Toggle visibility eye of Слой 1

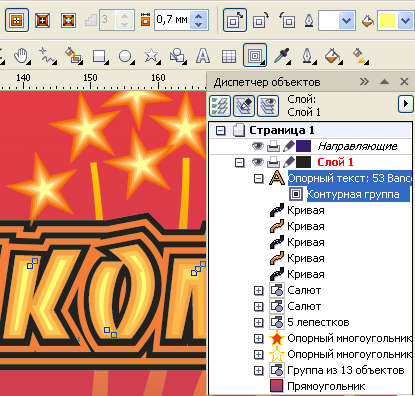257,162
